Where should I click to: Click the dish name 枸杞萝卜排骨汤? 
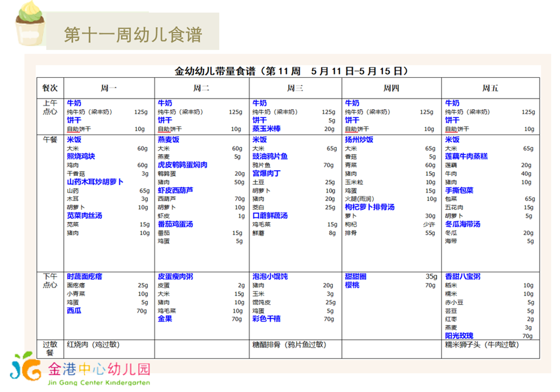[369, 207]
